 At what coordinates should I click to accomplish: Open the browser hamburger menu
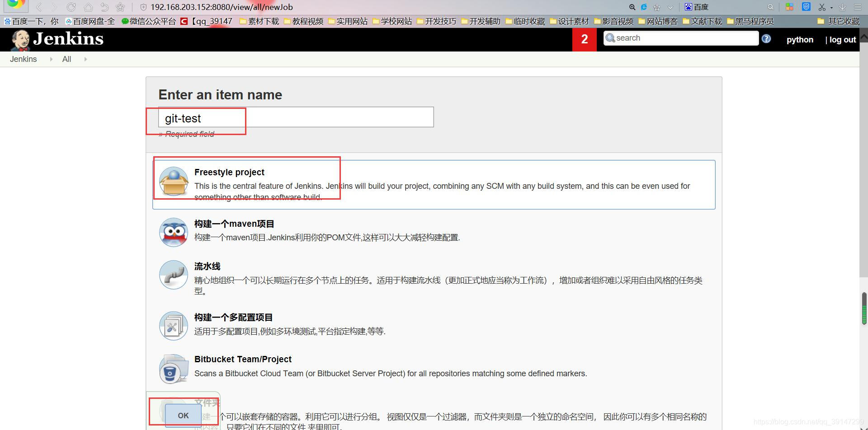(858, 7)
